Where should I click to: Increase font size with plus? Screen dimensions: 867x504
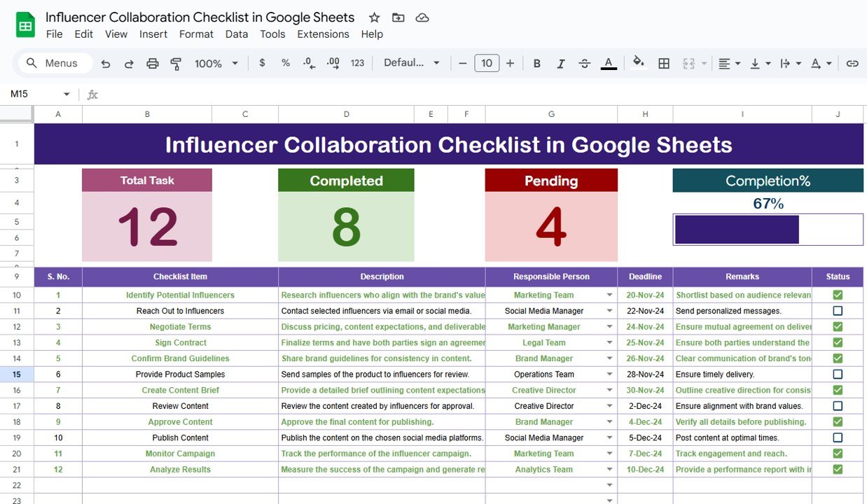510,64
